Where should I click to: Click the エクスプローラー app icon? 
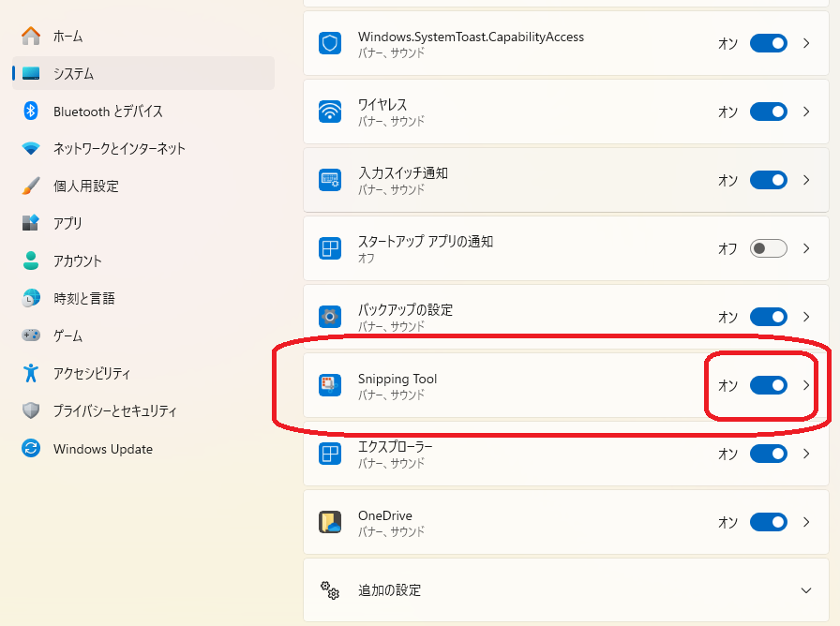(330, 454)
